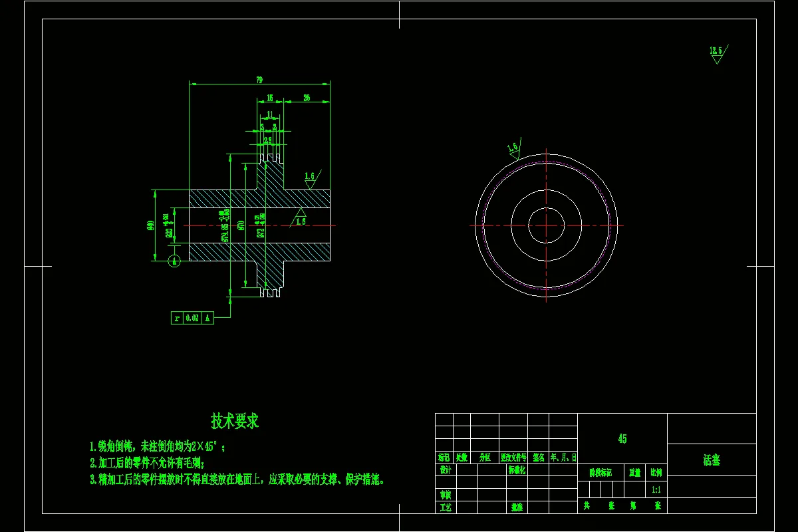Select the 审核 label cell
The image size is (798, 532).
click(x=446, y=495)
